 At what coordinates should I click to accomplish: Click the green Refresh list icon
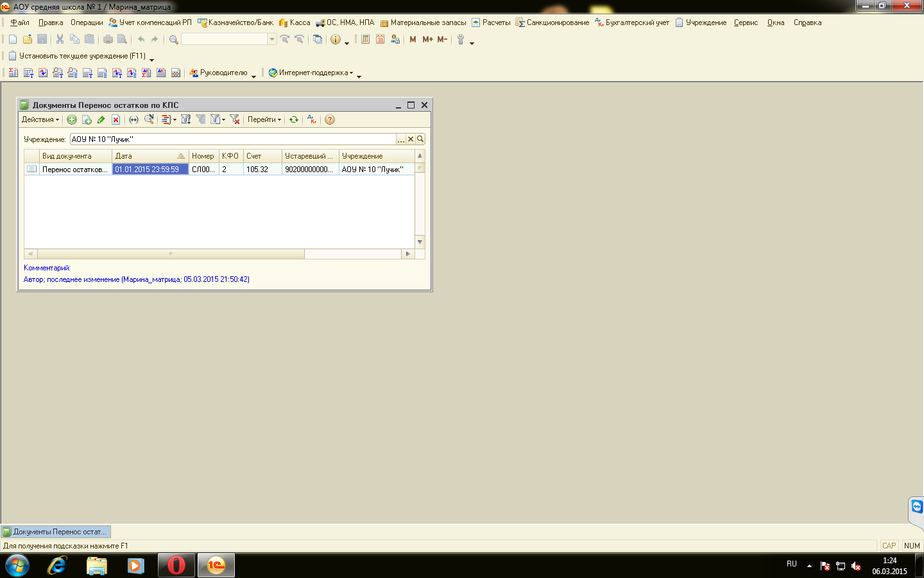pyautogui.click(x=294, y=119)
